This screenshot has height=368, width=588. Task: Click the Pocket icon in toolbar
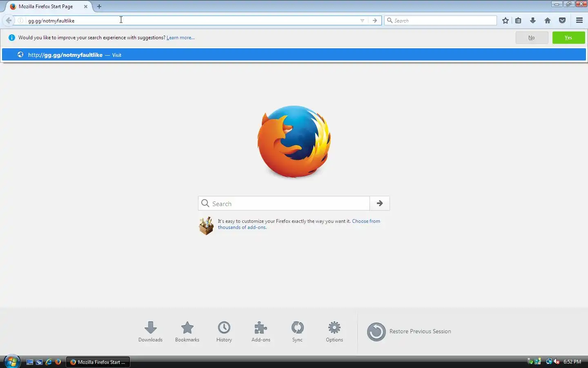coord(562,20)
